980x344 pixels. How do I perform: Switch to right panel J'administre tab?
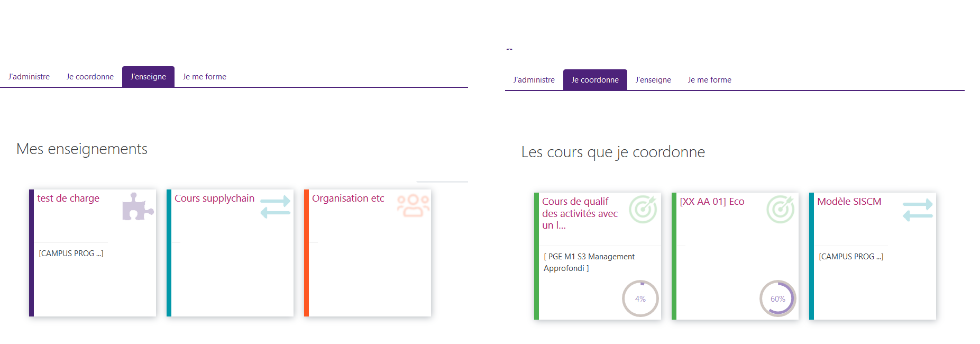click(x=534, y=80)
